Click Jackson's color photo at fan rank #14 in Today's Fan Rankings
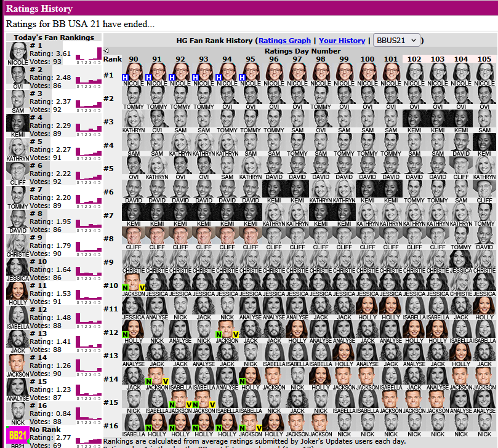This screenshot has height=448, width=498. click(18, 362)
